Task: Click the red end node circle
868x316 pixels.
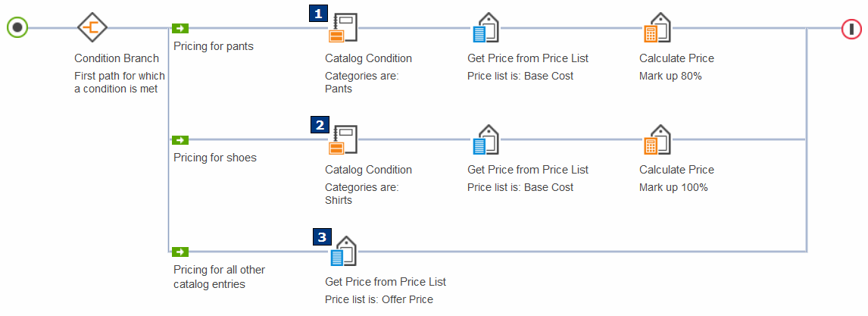Action: [x=851, y=29]
